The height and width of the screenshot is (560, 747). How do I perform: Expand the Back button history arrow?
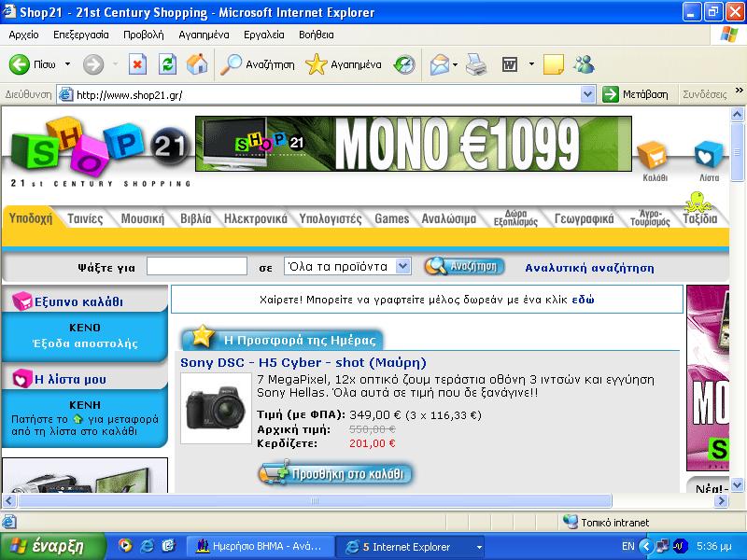67,64
